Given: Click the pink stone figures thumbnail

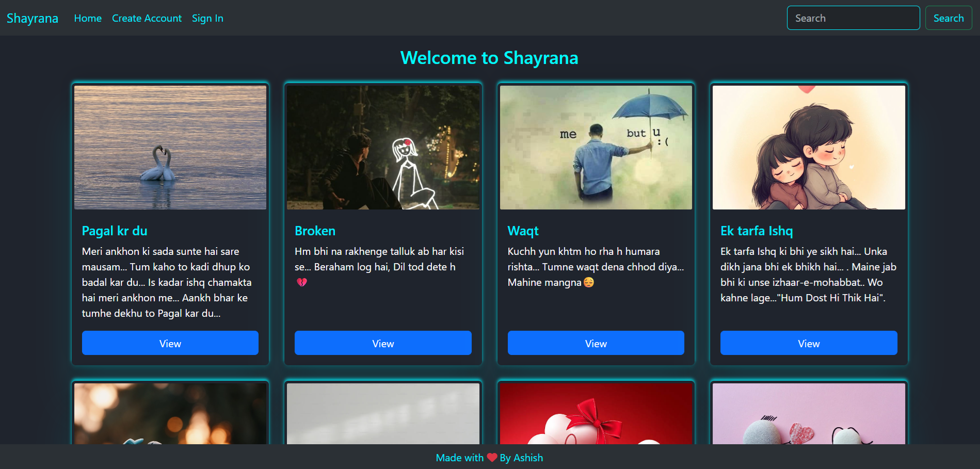Looking at the screenshot, I should coord(809,414).
